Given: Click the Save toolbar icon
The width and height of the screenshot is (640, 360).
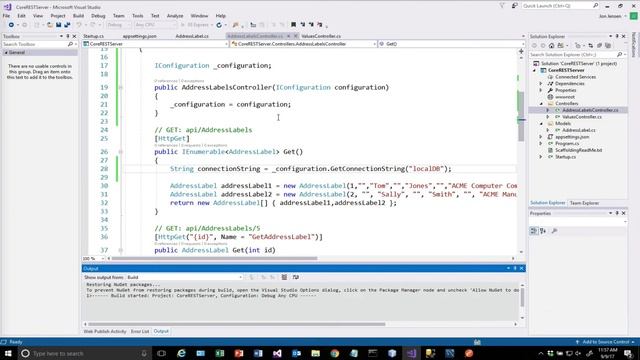Looking at the screenshot, I should coord(59,25).
